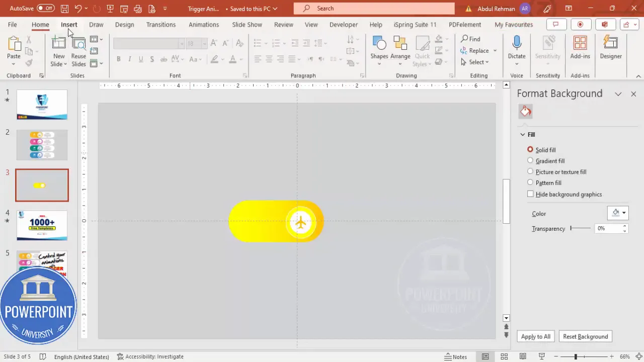
Task: Click the Paste clipboard icon
Action: tap(14, 44)
